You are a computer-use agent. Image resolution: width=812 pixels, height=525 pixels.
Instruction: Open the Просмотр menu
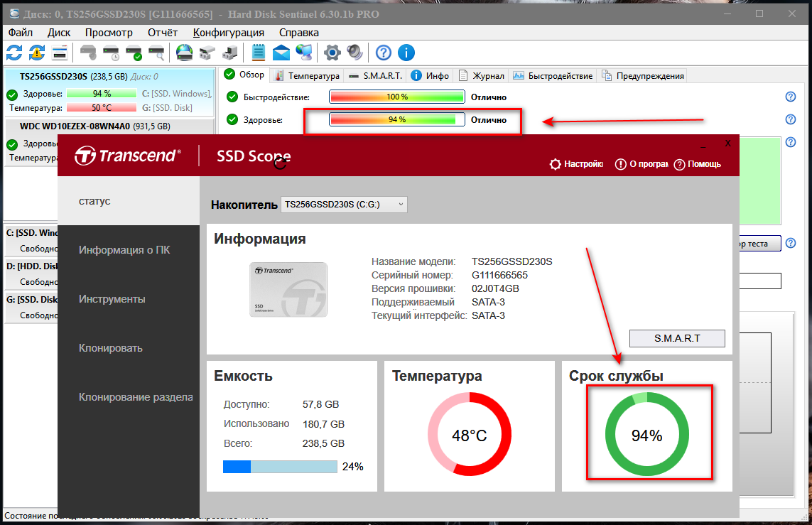(109, 33)
